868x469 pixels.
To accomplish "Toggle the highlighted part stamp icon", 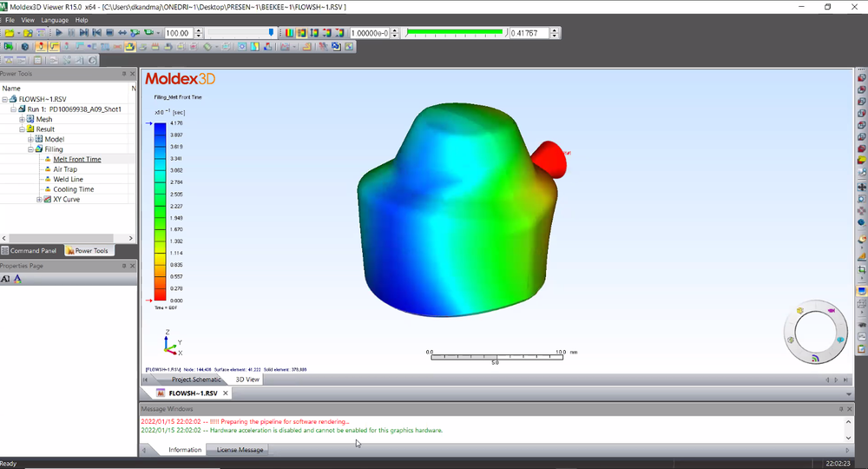I will 130,47.
